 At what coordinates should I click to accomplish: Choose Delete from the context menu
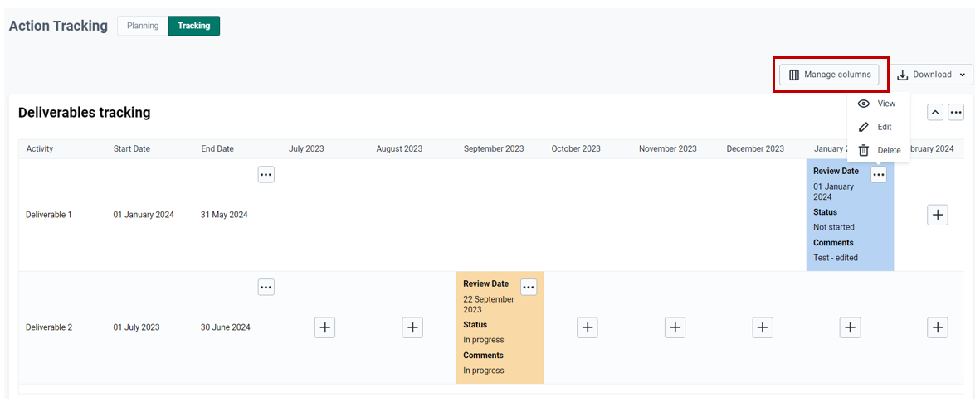click(878, 150)
